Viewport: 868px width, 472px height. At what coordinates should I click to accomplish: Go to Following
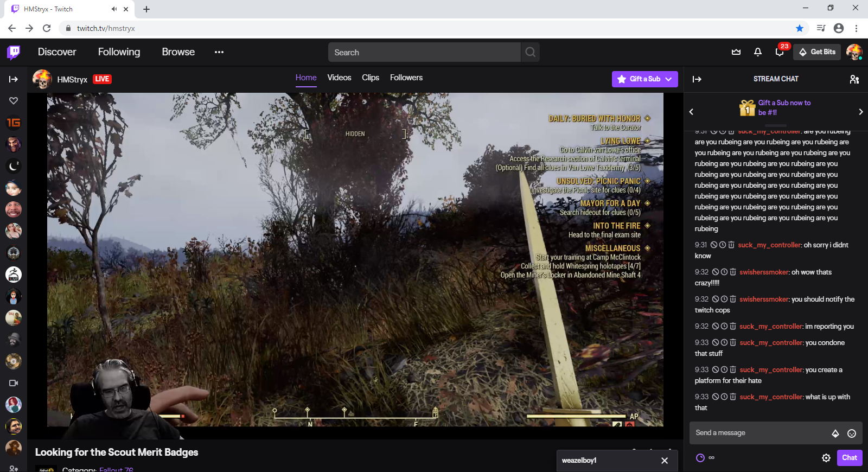pyautogui.click(x=119, y=52)
